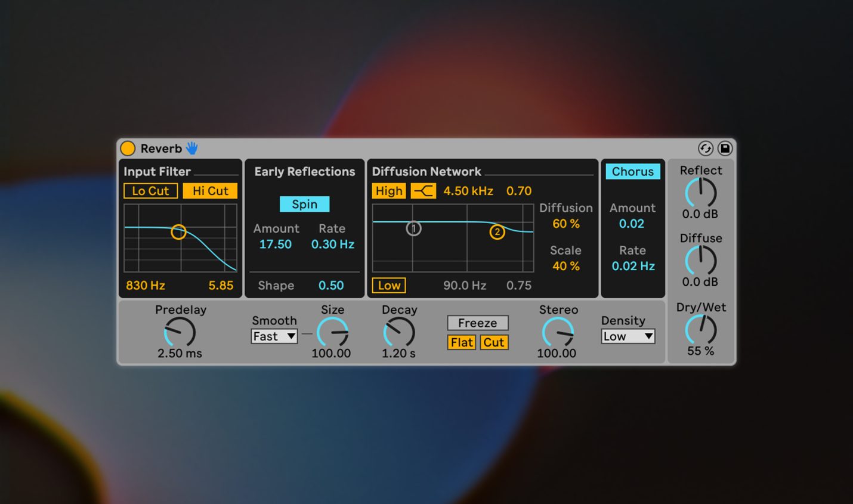Toggle the High shelf filter

[x=388, y=191]
